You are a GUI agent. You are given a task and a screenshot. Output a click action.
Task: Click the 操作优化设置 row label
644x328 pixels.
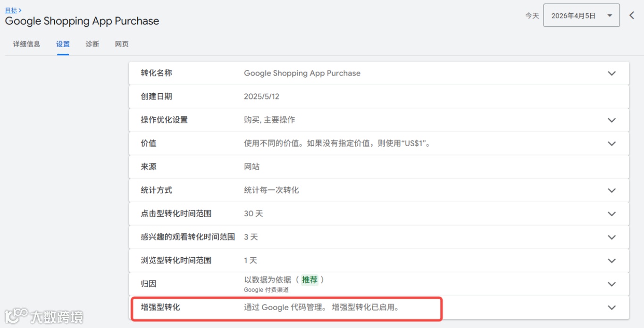point(164,120)
